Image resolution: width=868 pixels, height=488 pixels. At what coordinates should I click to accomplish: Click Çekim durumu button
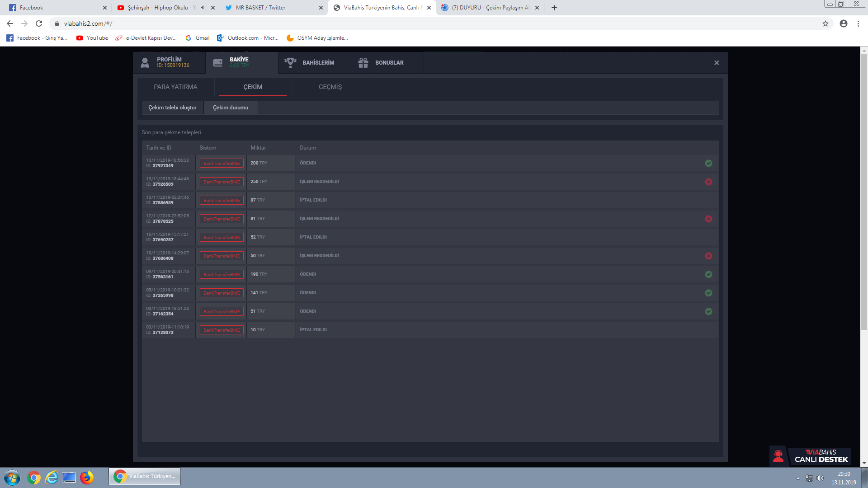click(231, 108)
